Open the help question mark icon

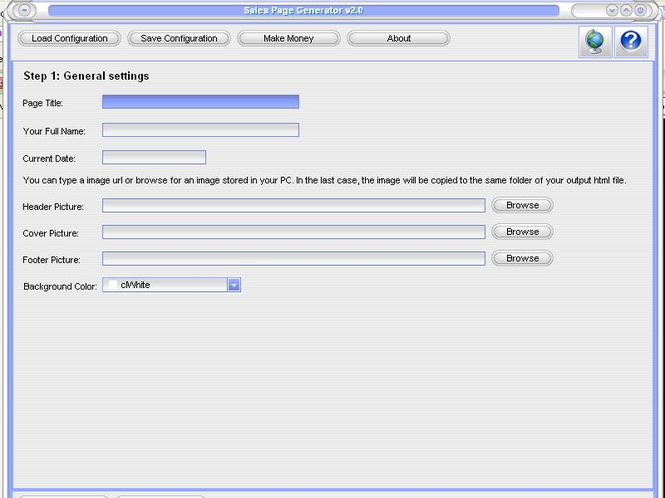click(x=631, y=41)
